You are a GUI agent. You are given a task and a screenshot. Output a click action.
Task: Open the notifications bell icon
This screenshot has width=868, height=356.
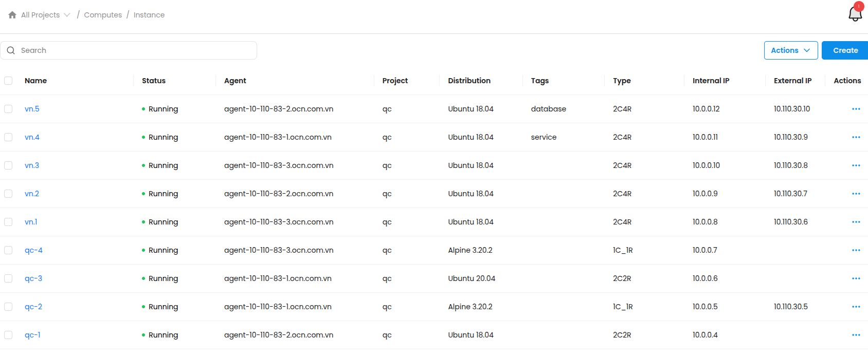click(x=855, y=14)
